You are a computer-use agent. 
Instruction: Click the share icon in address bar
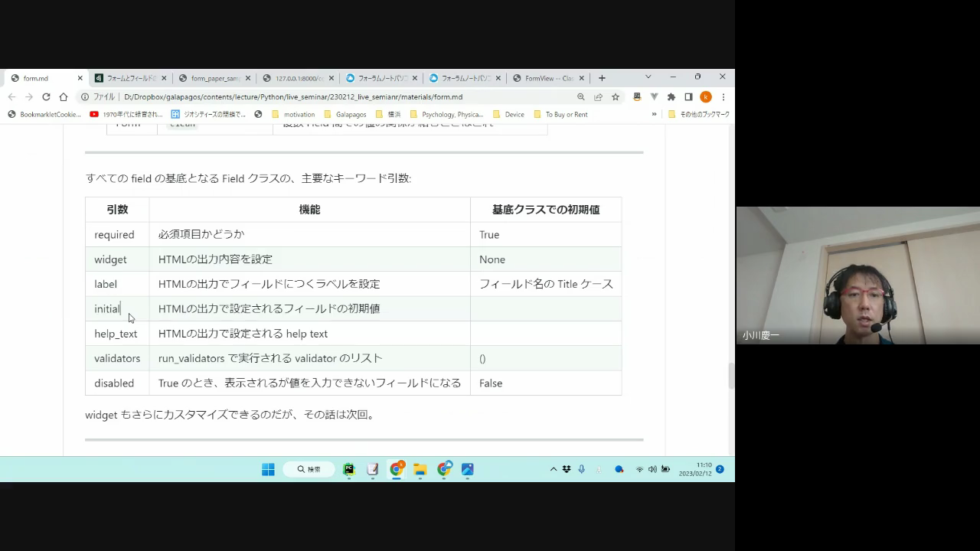click(598, 97)
